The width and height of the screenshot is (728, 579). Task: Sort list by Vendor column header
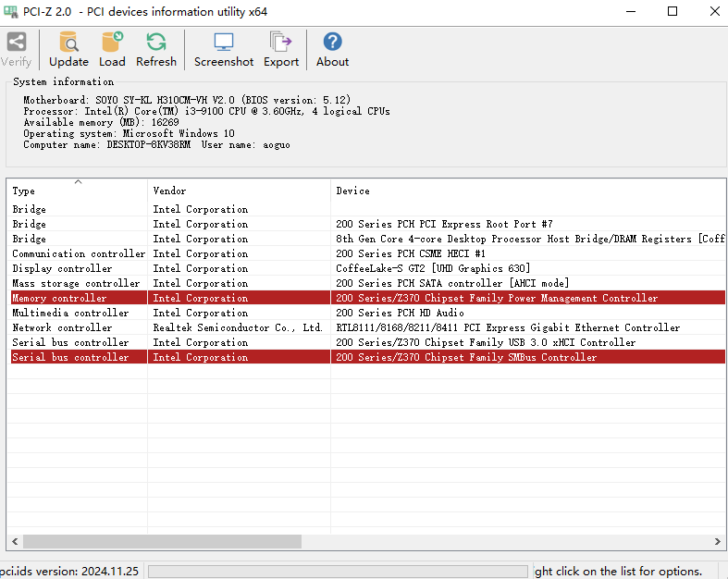(x=239, y=191)
